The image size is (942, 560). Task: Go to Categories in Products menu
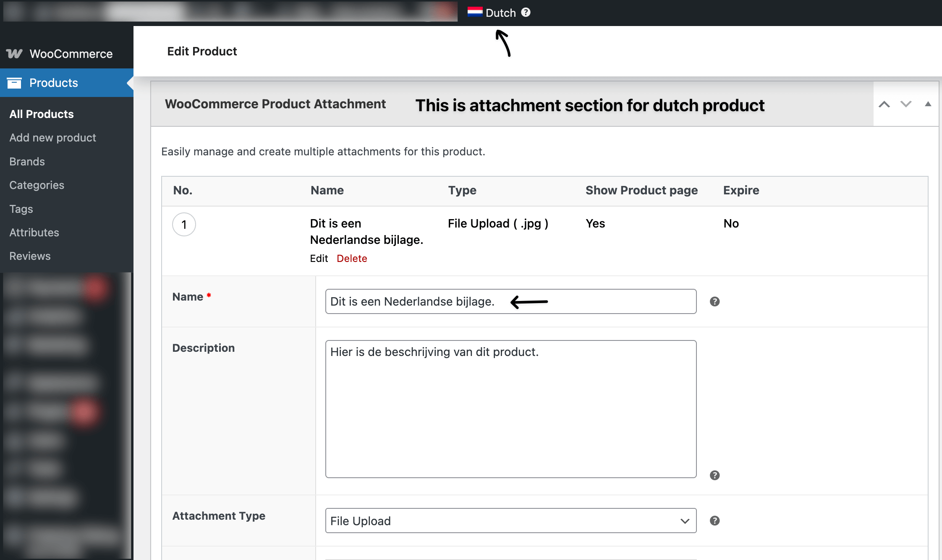(37, 185)
